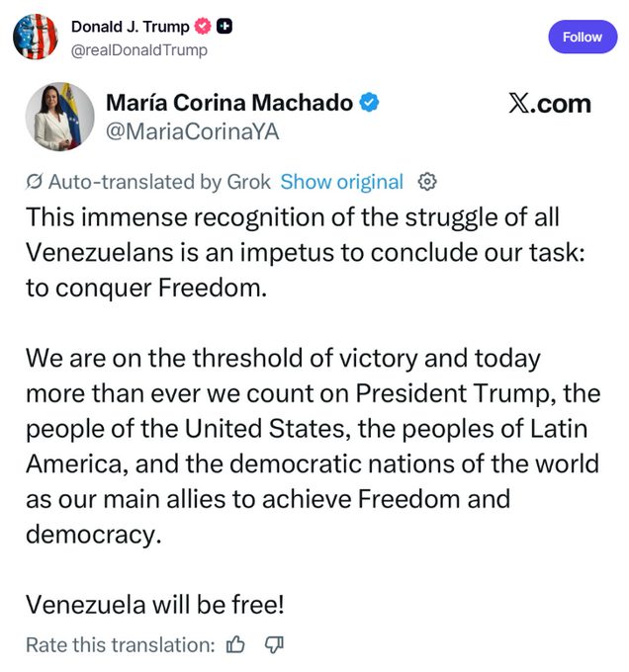
Task: Click the X.com logo
Action: pyautogui.click(x=549, y=104)
